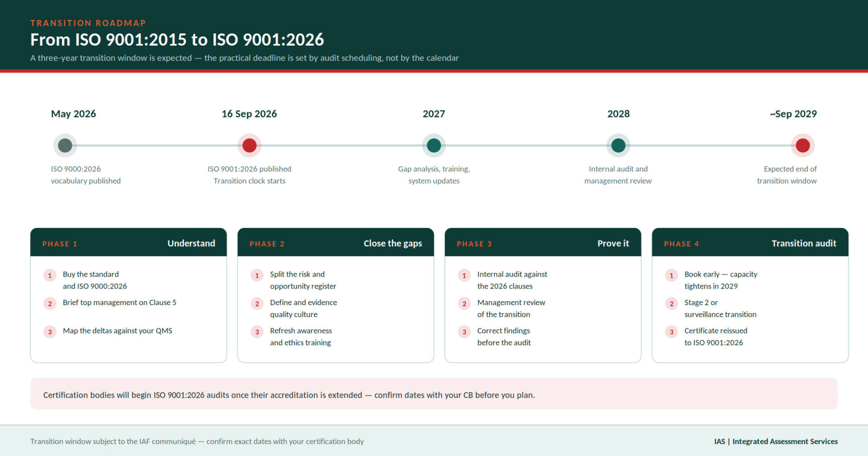Select step 2 badge beside Define and evidence
This screenshot has width=868, height=456.
[257, 303]
